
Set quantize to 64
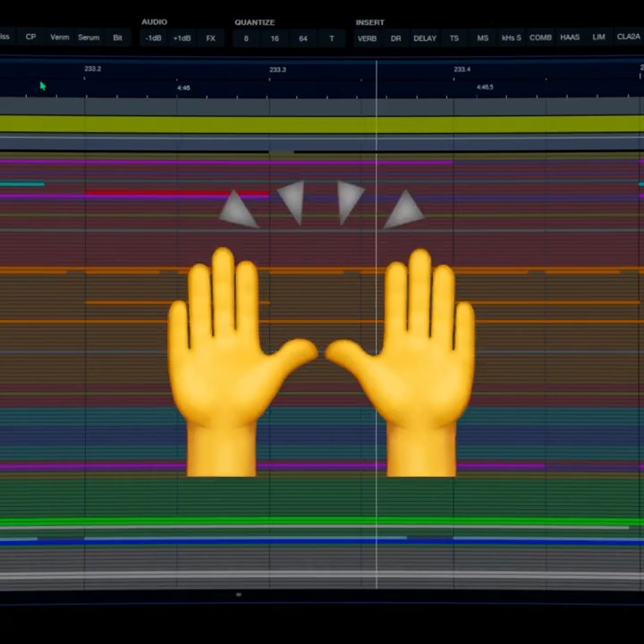coord(303,38)
